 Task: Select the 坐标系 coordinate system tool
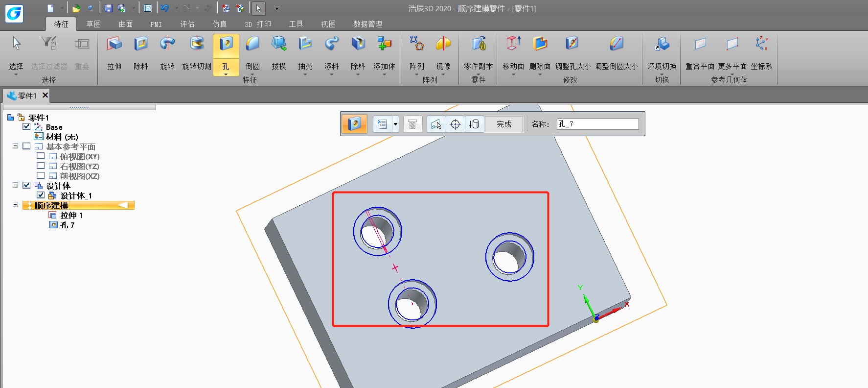[x=761, y=53]
